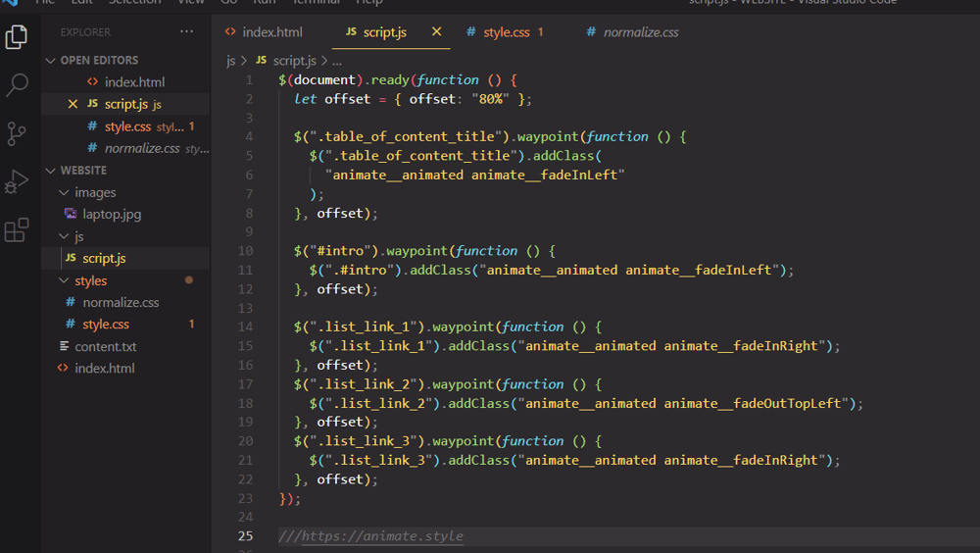Click the content.txt text file icon
Image resolution: width=980 pixels, height=553 pixels.
(64, 346)
